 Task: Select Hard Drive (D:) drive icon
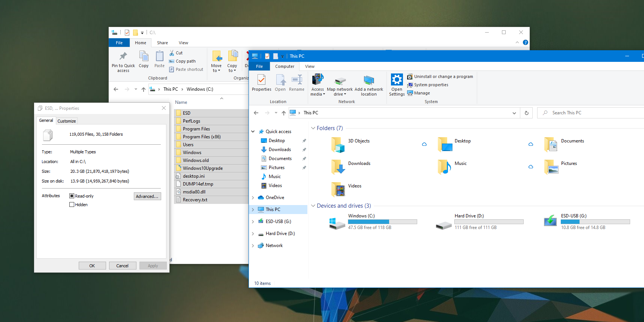(x=444, y=225)
